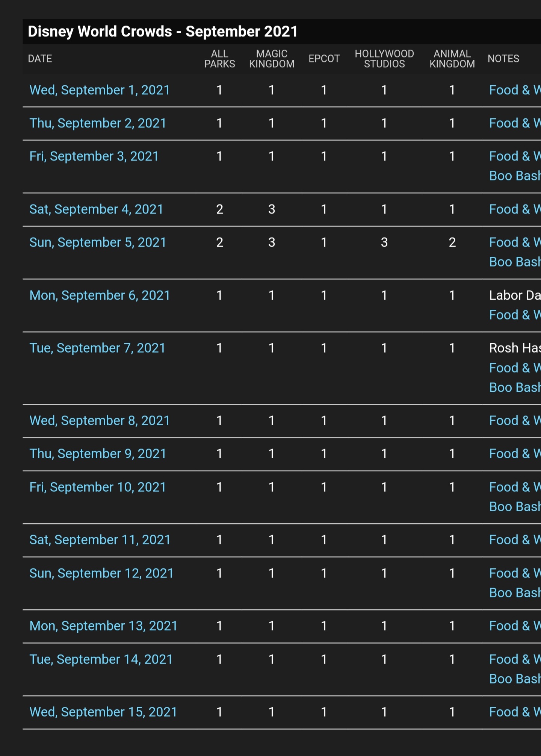Click Boo Bash note for September 3

[x=514, y=176]
